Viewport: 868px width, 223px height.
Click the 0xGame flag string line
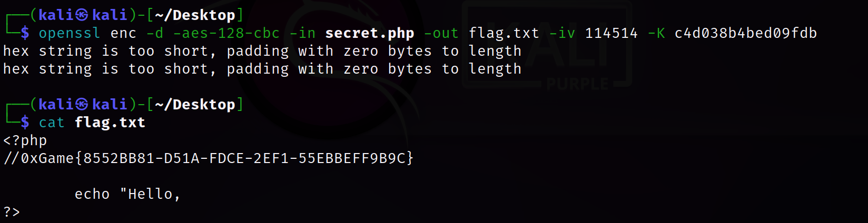click(209, 158)
